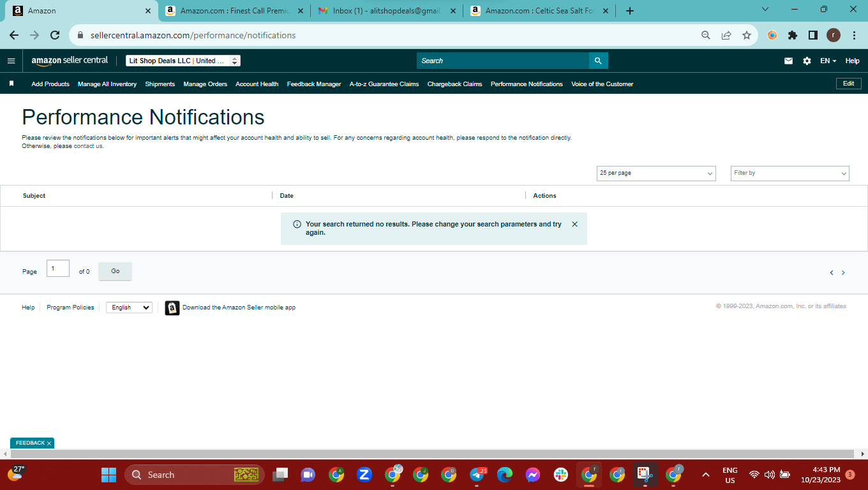Open Zoom from the taskbar
868x490 pixels.
point(364,475)
